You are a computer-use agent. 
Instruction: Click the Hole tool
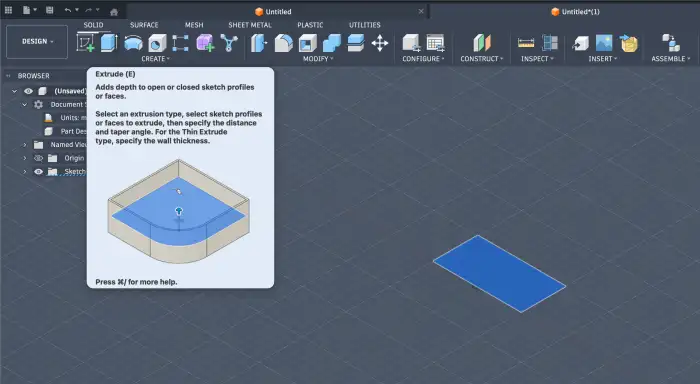(x=157, y=43)
